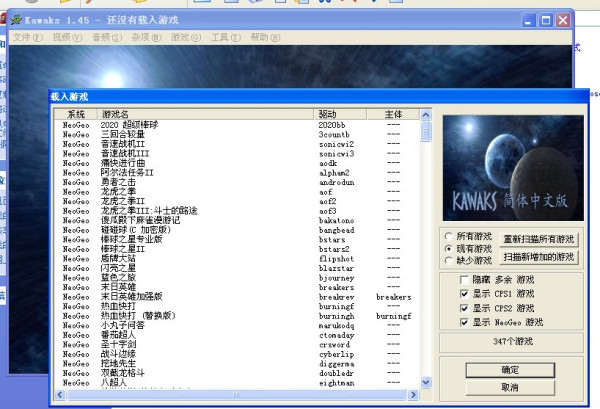
Task: Select the game 2020 超级棒球
Action: pyautogui.click(x=129, y=125)
